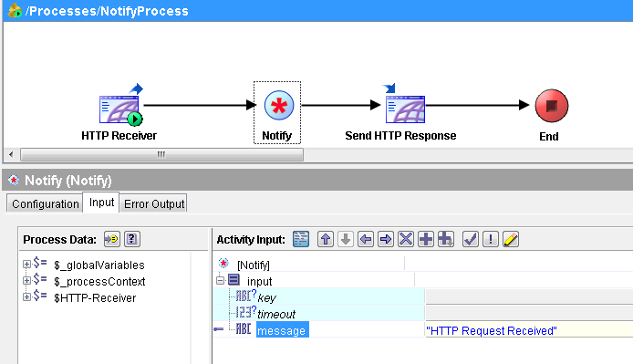This screenshot has height=364, width=633.
Task: Click the key mapping value field
Action: (529, 296)
